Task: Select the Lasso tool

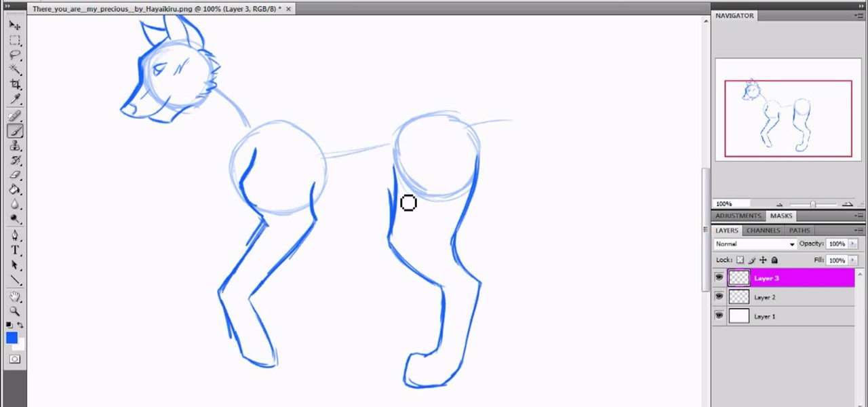Action: (15, 55)
